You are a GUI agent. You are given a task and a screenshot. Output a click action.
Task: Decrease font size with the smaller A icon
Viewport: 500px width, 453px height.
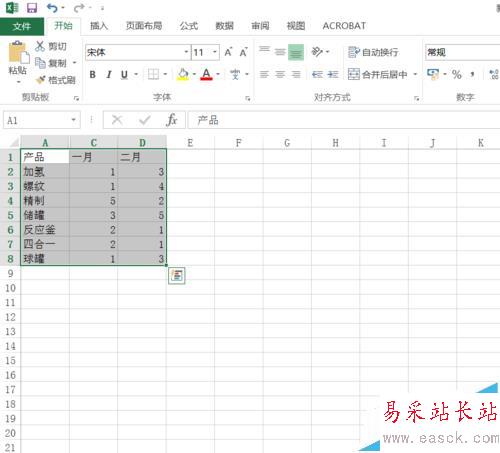point(244,52)
